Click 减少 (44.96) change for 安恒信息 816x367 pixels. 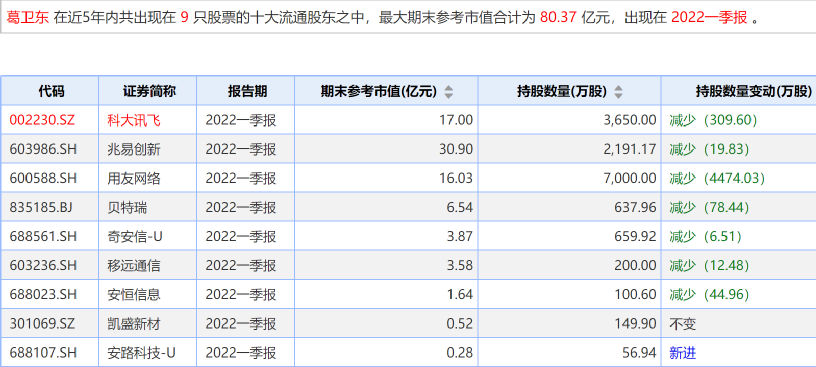pos(709,295)
